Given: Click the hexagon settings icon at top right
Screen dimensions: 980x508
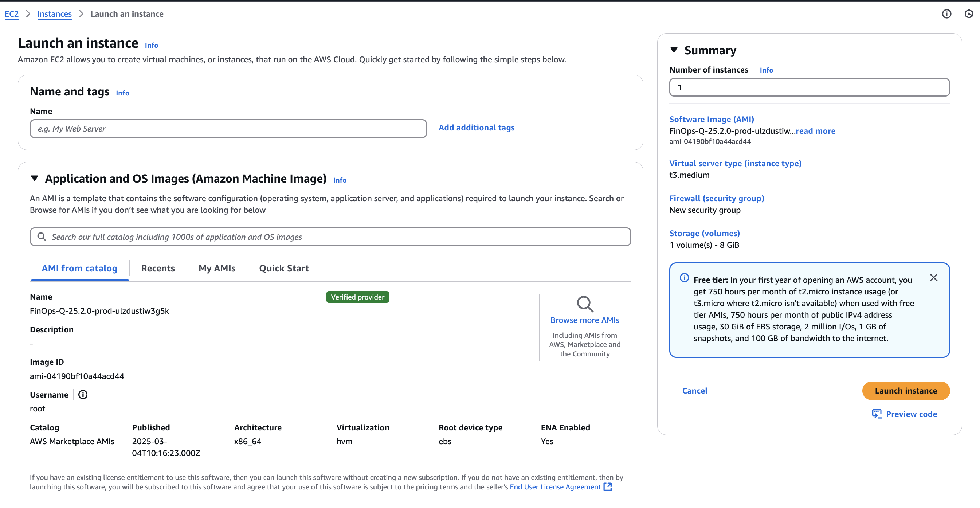Looking at the screenshot, I should tap(969, 14).
